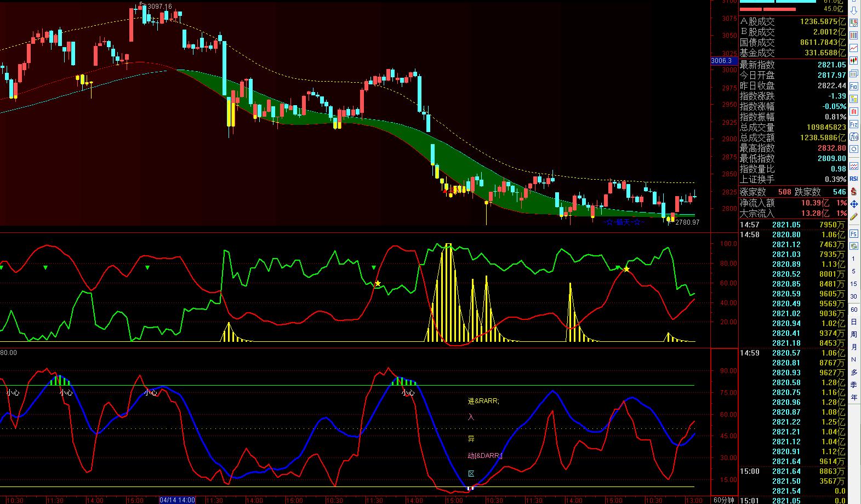Switch to the 15 minute period

(x=853, y=284)
